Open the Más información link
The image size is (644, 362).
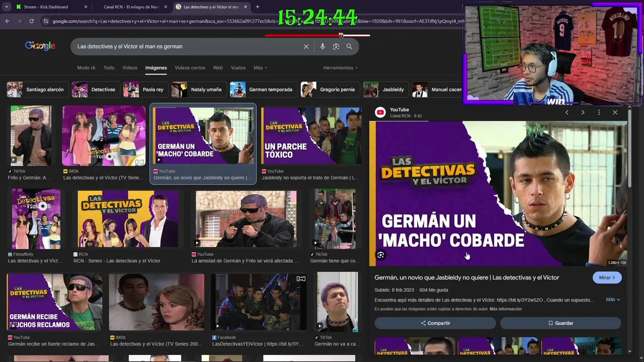click(x=505, y=309)
